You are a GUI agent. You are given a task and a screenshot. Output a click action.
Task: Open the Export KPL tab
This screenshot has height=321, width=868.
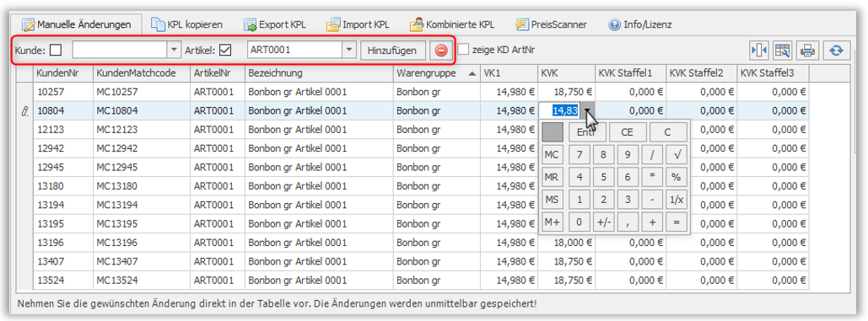coord(275,24)
